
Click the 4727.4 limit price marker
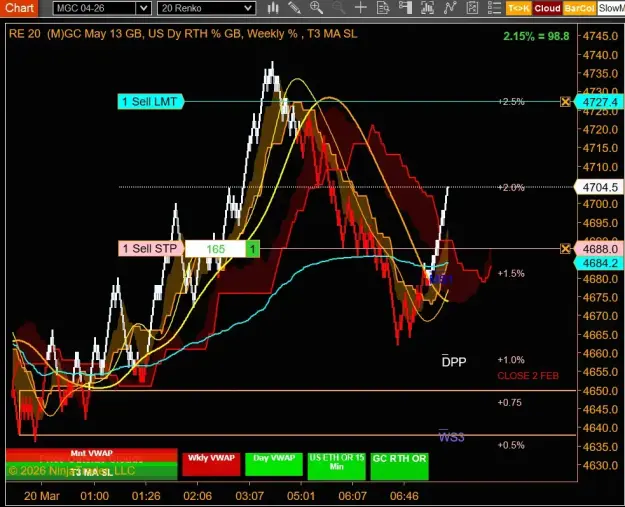[x=599, y=102]
